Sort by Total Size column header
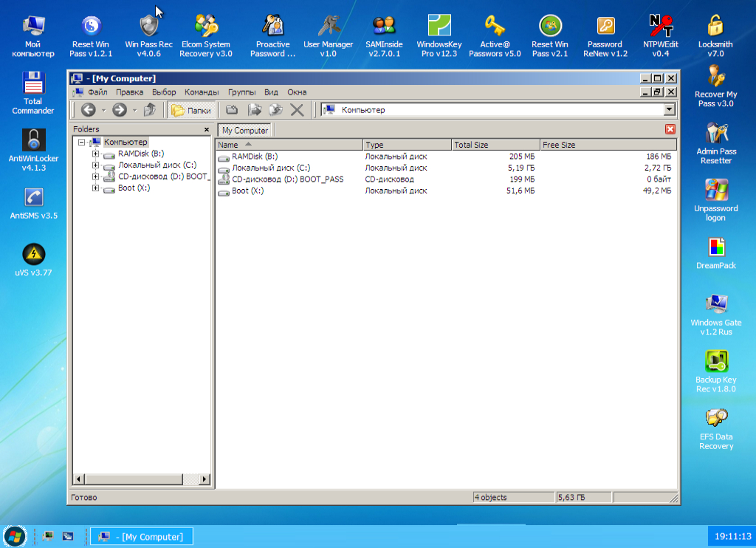Image resolution: width=756 pixels, height=548 pixels. [x=495, y=145]
